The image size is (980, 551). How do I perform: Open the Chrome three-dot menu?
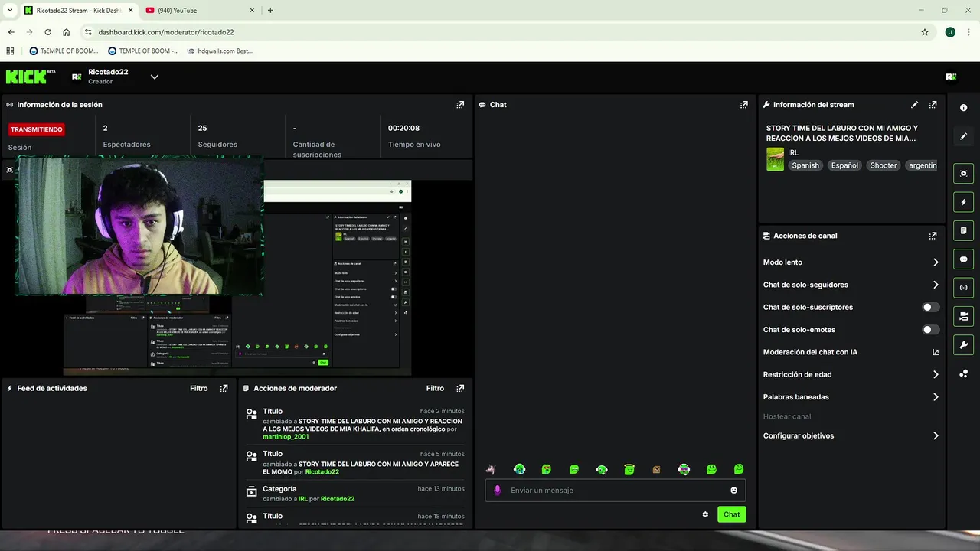969,32
